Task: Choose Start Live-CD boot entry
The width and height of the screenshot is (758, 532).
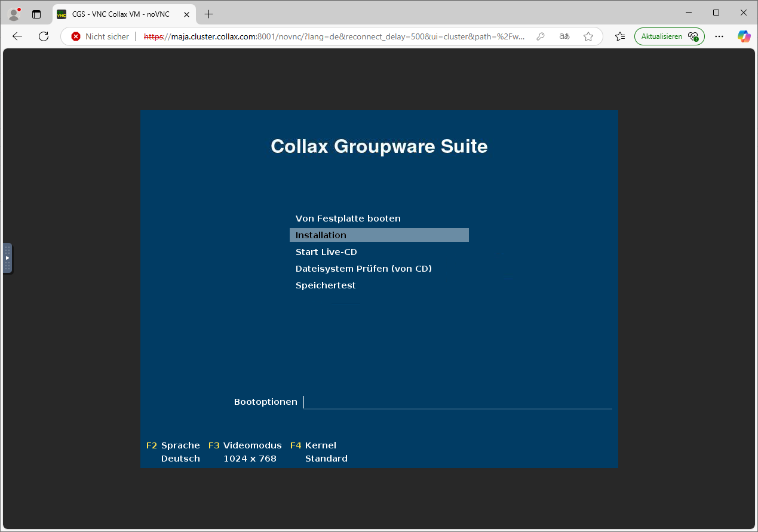Action: point(326,252)
